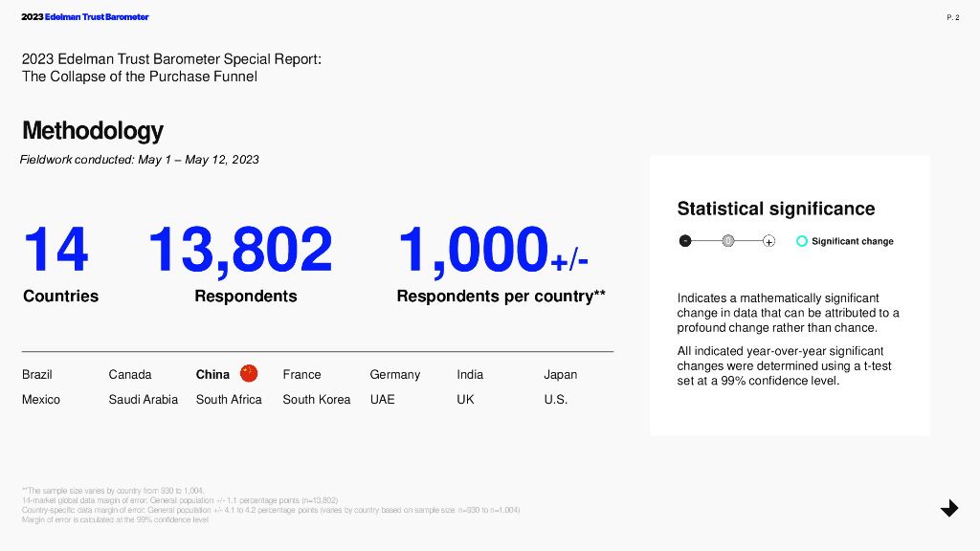
Task: Click the white plus circle on scale
Action: [x=768, y=241]
